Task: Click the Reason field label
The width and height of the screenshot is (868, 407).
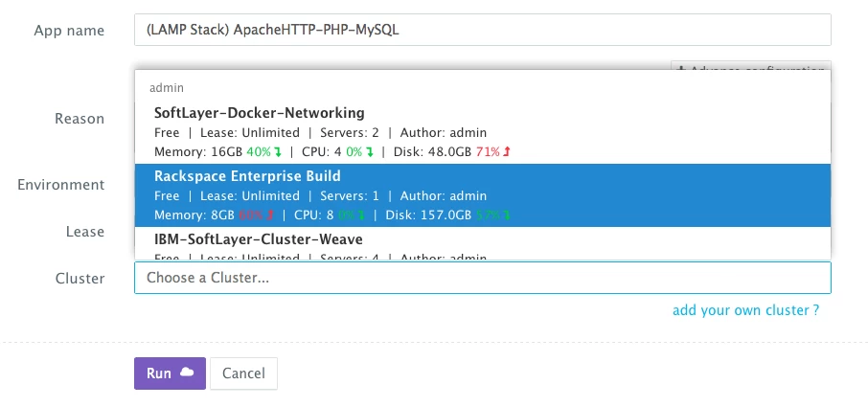Action: pos(80,119)
